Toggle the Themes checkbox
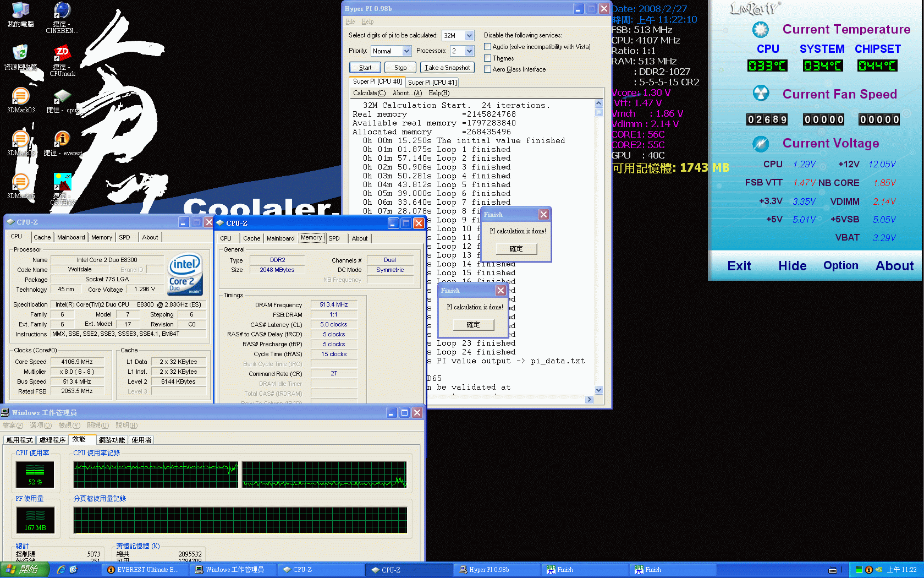Screen dimensions: 924x578 pyautogui.click(x=487, y=58)
